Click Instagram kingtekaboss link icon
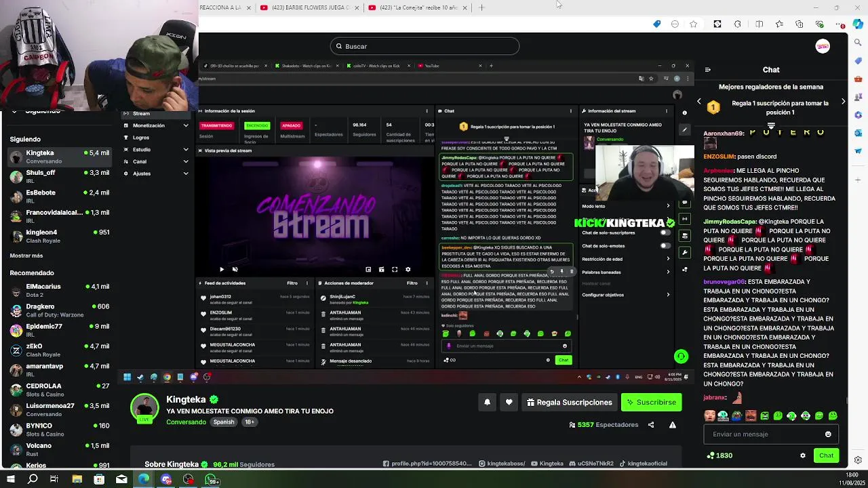The height and width of the screenshot is (488, 868). click(x=481, y=464)
